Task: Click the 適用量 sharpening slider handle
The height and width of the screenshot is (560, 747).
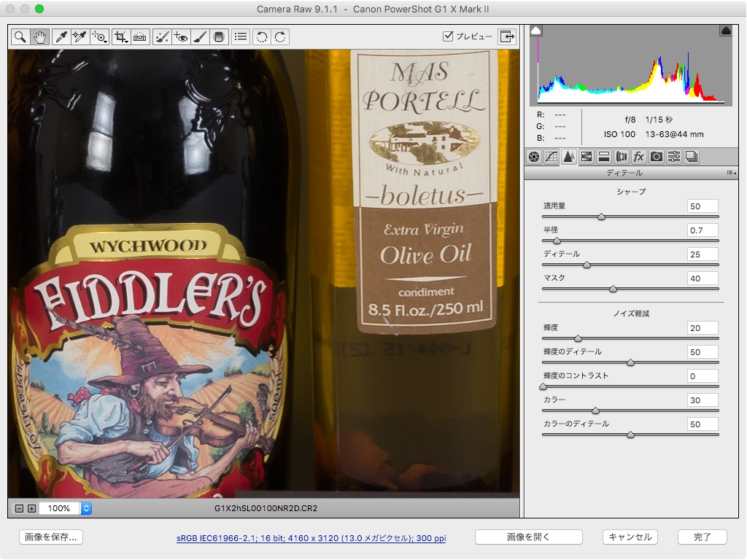Action: pos(601,217)
